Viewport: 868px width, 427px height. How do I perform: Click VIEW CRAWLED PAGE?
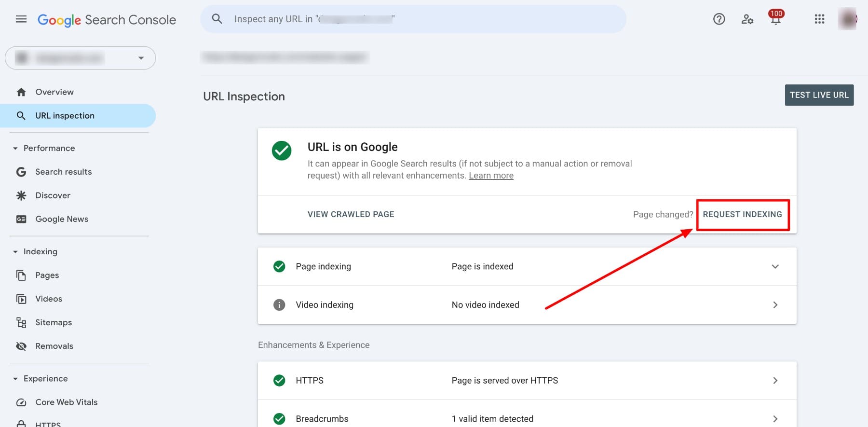351,214
